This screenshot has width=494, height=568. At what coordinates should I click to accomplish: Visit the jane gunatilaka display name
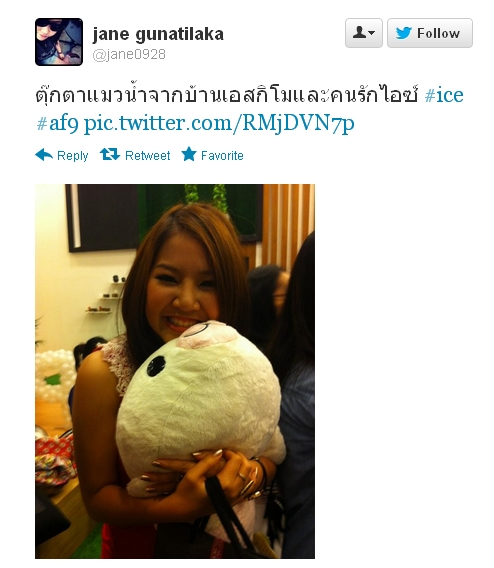coord(158,34)
